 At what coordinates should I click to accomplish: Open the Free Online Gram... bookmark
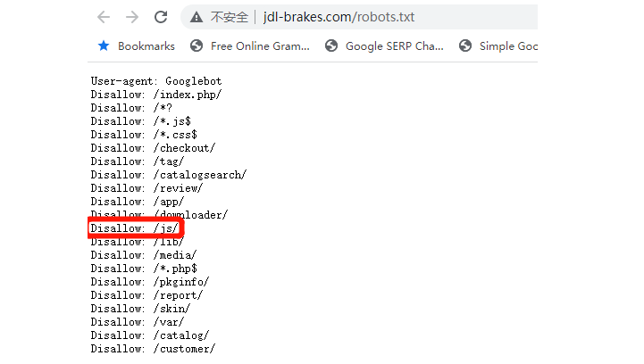250,46
